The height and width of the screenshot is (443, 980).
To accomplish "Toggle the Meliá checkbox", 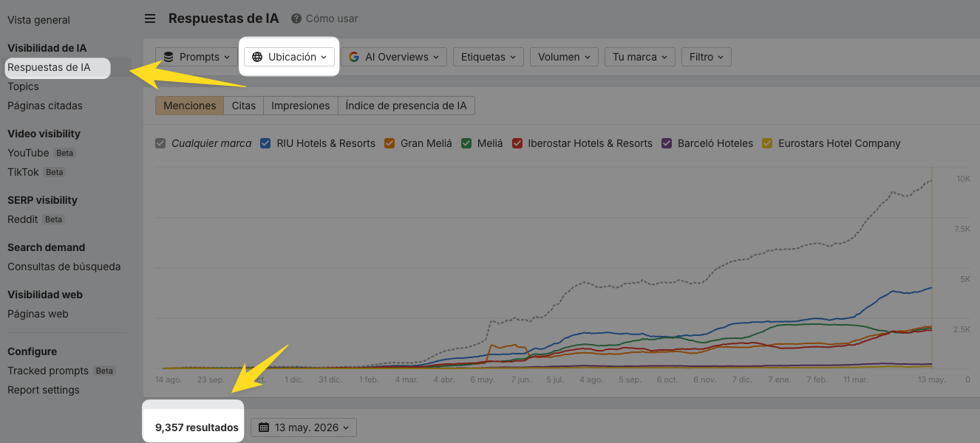I will [x=466, y=143].
